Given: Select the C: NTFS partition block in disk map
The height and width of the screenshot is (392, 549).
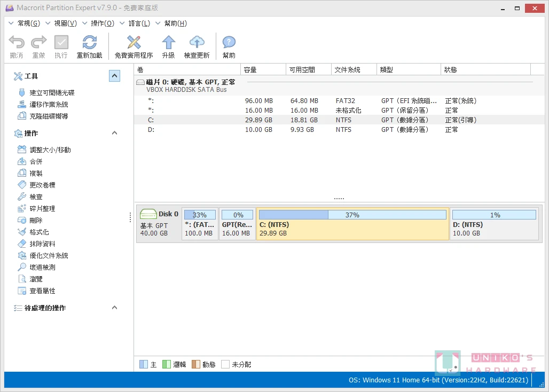Looking at the screenshot, I should [x=352, y=224].
